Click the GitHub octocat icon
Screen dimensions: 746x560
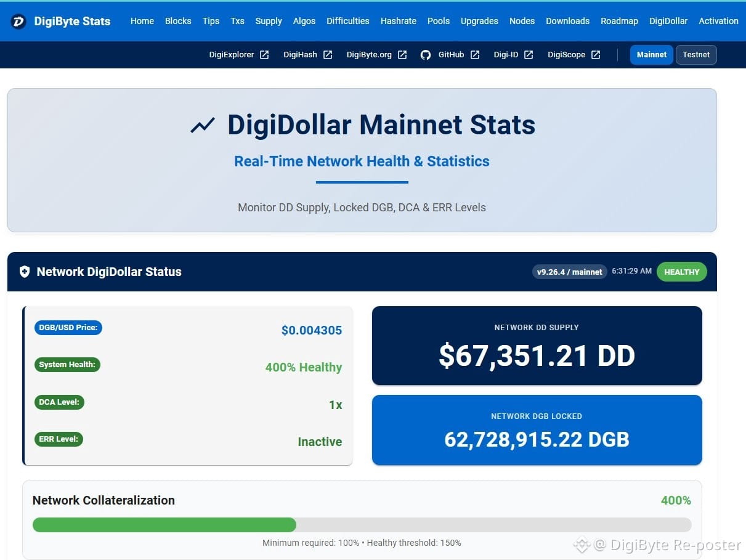tap(426, 55)
